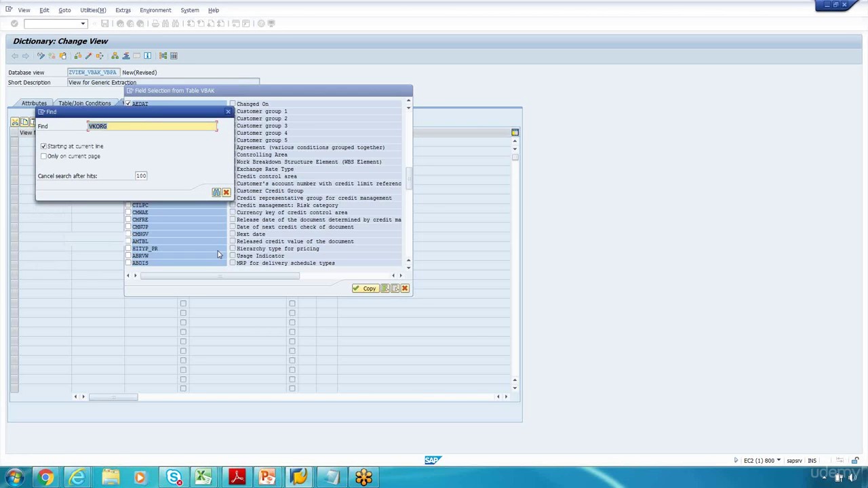
Task: Click the Print icon in standard toolbar
Action: click(x=155, y=24)
